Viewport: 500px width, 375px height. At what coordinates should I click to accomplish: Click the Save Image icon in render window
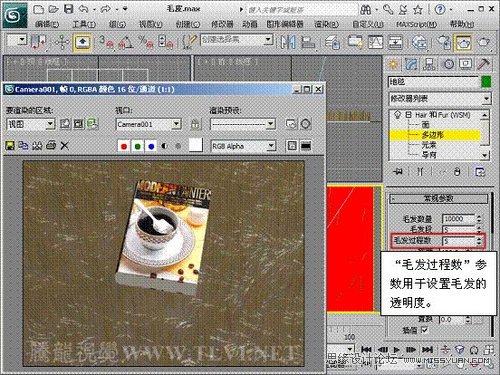(x=10, y=145)
